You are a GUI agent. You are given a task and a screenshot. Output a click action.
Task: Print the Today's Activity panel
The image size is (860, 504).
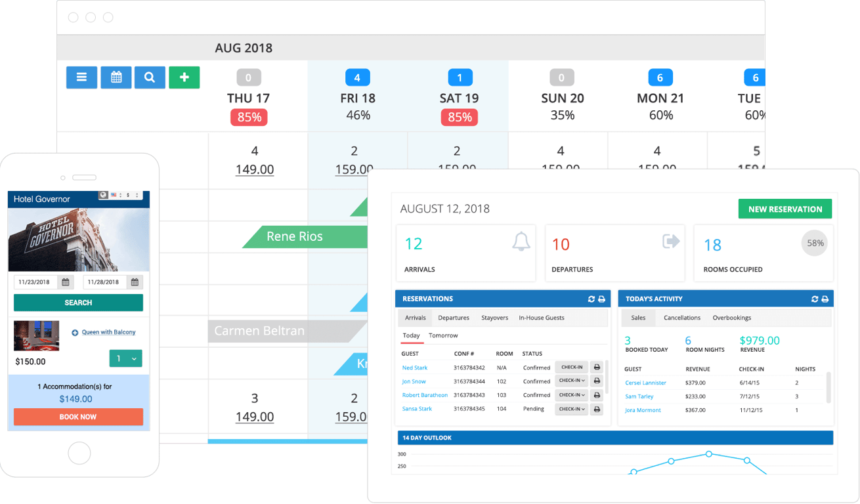[x=825, y=299]
